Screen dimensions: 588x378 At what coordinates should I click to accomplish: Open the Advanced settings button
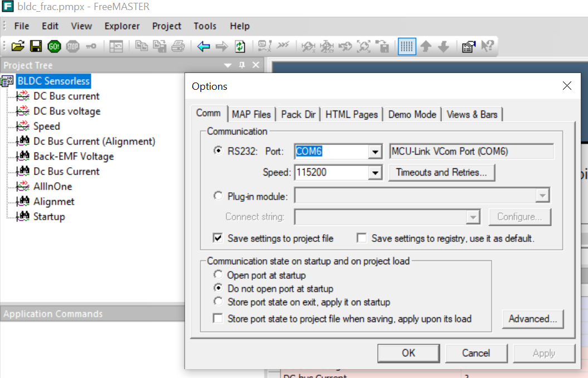click(533, 319)
